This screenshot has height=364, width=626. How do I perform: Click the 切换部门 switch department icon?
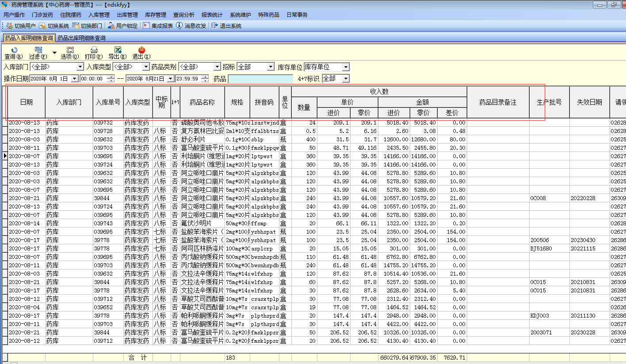[76, 26]
